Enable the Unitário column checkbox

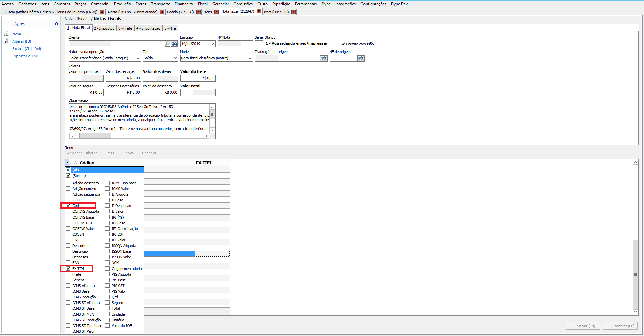(108, 320)
